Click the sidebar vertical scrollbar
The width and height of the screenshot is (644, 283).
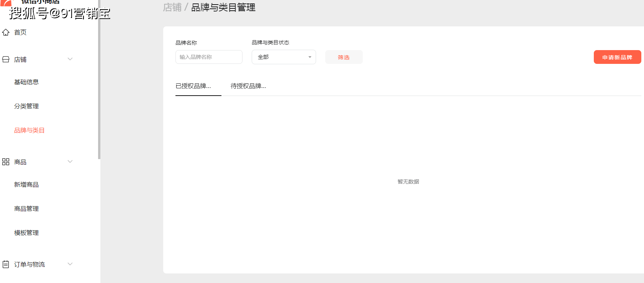point(99,80)
